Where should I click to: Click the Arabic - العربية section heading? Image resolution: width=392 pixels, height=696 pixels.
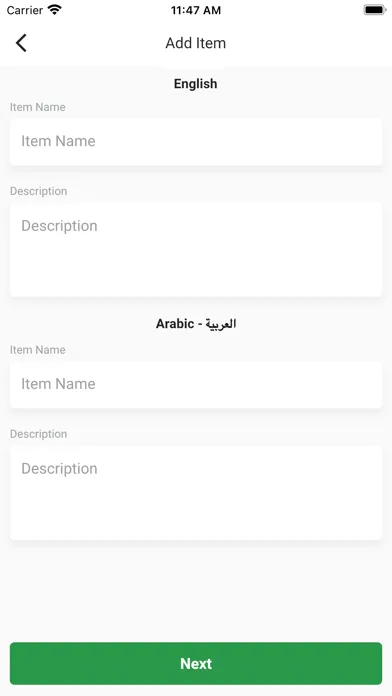coord(196,324)
